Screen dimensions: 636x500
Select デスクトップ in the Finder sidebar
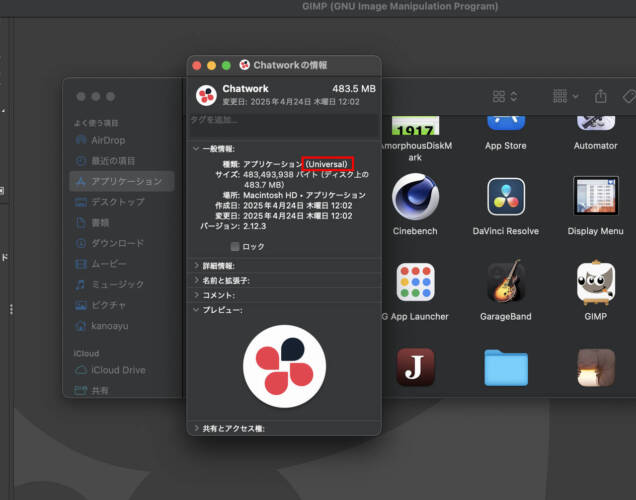click(x=122, y=202)
